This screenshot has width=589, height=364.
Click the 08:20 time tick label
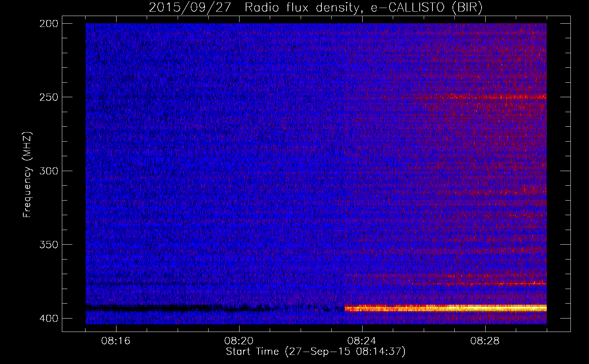(239, 341)
